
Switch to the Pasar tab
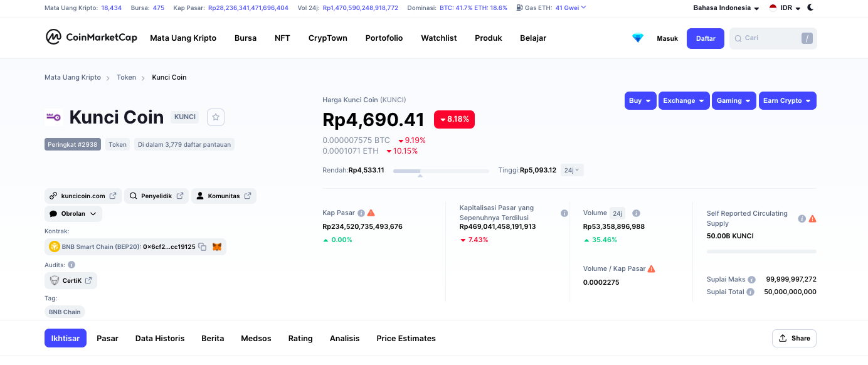107,338
